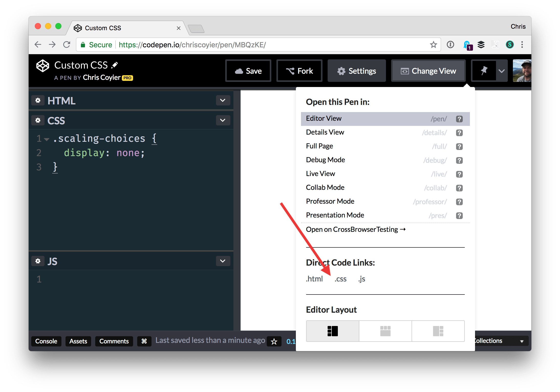The height and width of the screenshot is (392, 560).
Task: Click the pencil icon to edit pen title
Action: pos(114,65)
